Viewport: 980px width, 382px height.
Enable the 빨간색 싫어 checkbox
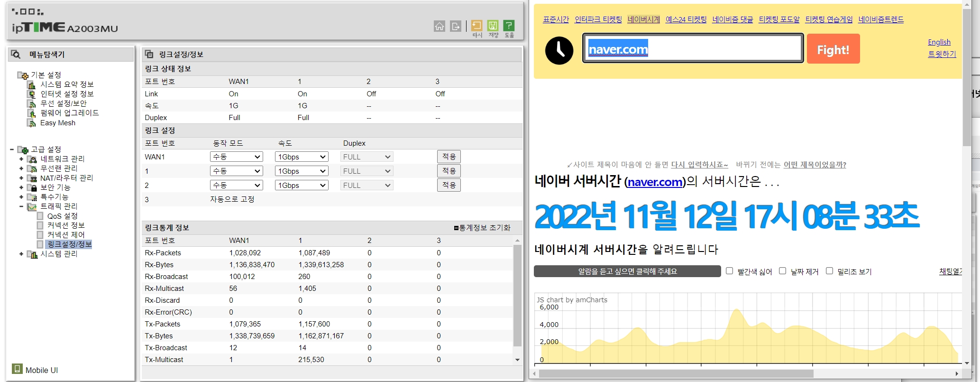pyautogui.click(x=729, y=271)
